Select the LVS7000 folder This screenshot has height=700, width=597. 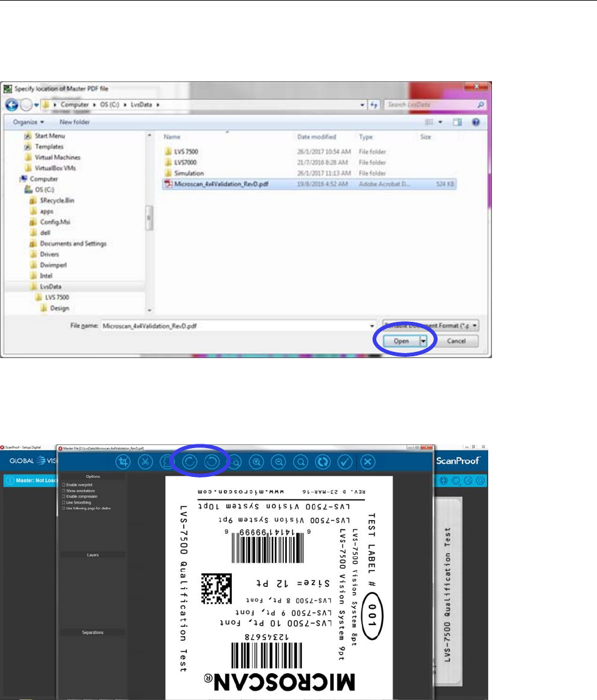click(185, 162)
